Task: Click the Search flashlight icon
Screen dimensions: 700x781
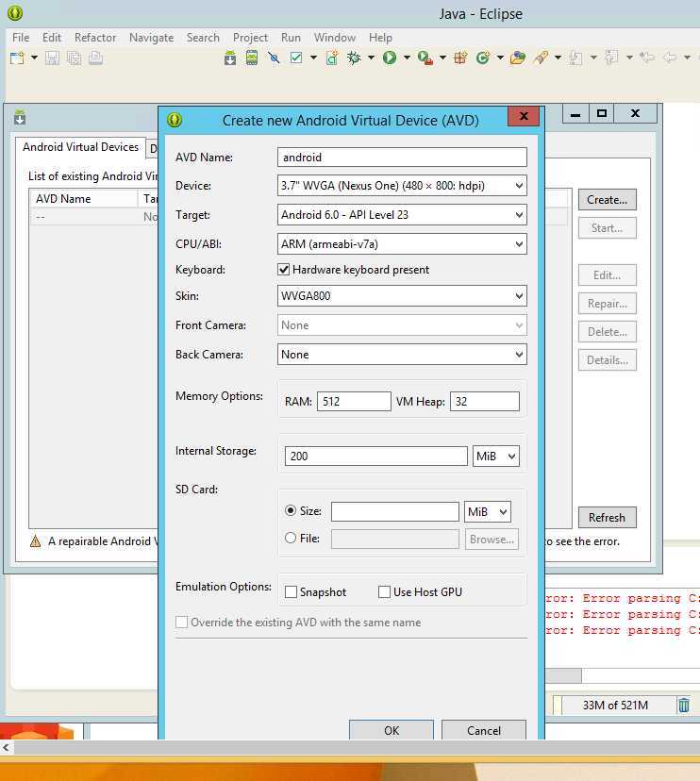Action: [x=541, y=58]
